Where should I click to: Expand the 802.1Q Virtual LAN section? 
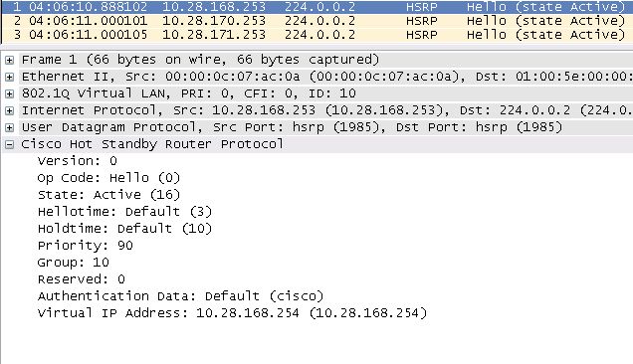(x=9, y=94)
